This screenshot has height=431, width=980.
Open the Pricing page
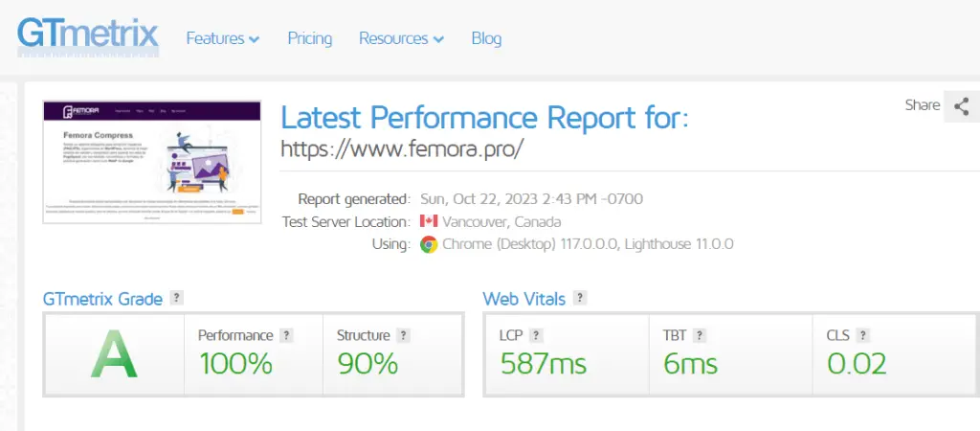[309, 39]
